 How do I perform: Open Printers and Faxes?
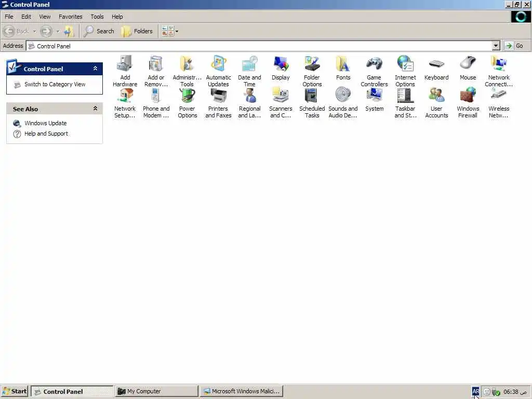tap(218, 102)
